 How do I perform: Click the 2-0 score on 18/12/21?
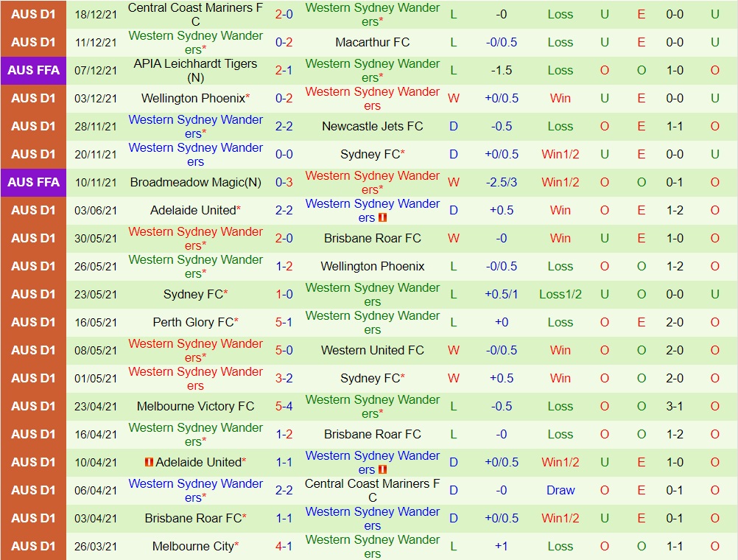coord(284,15)
